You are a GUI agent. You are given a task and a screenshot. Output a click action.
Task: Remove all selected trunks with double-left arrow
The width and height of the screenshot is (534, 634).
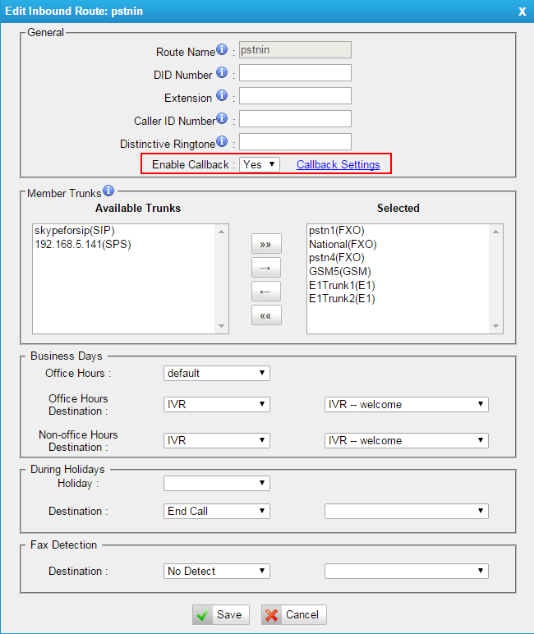pyautogui.click(x=266, y=315)
